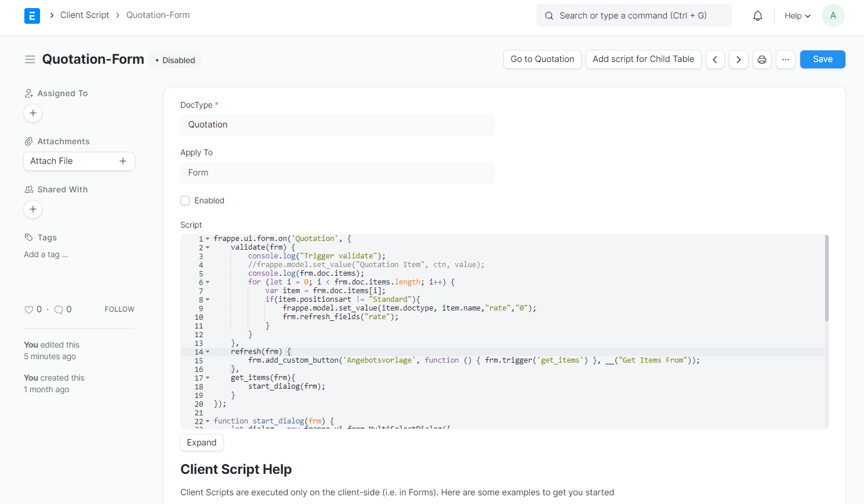
Task: Click the Quotation-Form page title
Action: 93,59
